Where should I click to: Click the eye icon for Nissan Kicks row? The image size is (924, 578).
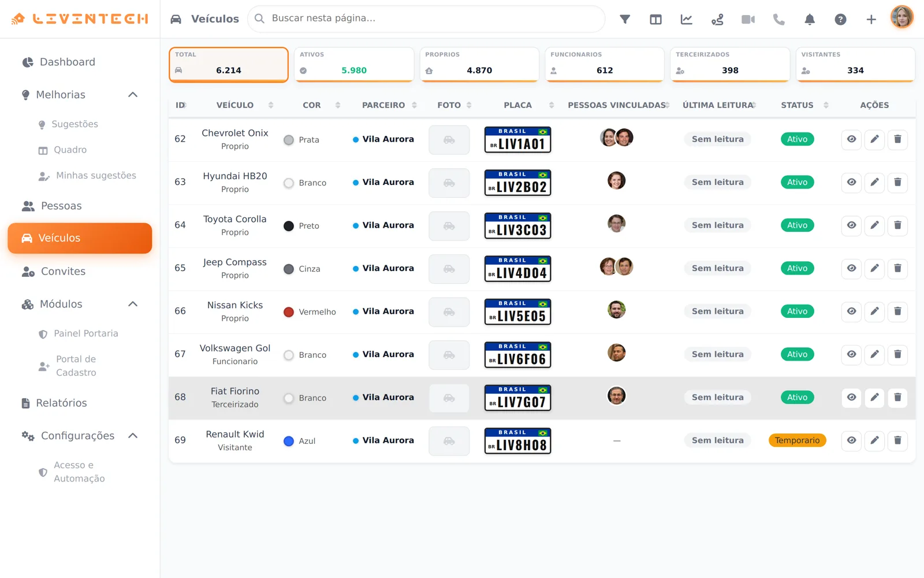coord(851,312)
